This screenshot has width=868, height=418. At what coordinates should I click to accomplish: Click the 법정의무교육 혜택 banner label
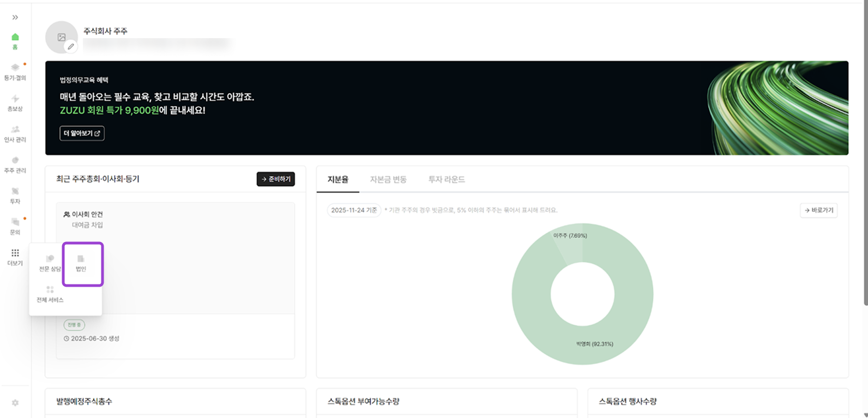pos(84,80)
